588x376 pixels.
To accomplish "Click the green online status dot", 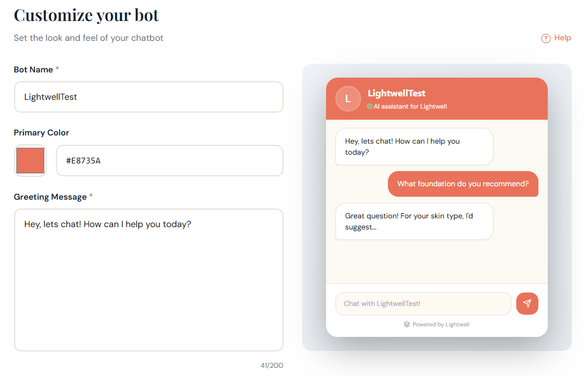I will click(x=369, y=107).
